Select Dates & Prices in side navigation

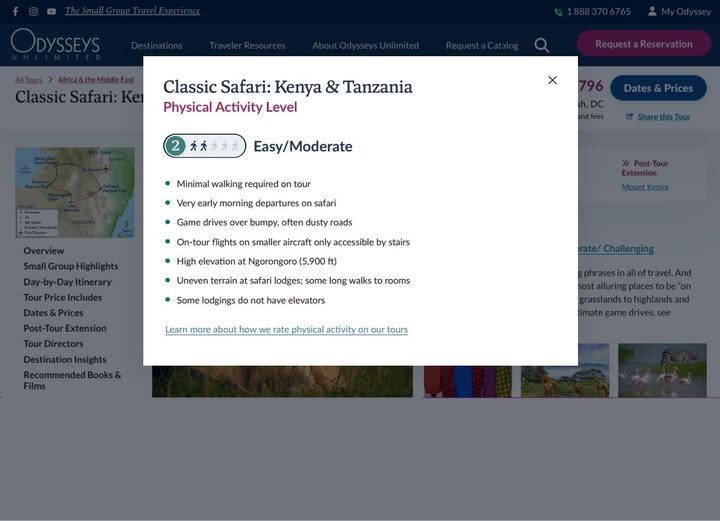53,313
